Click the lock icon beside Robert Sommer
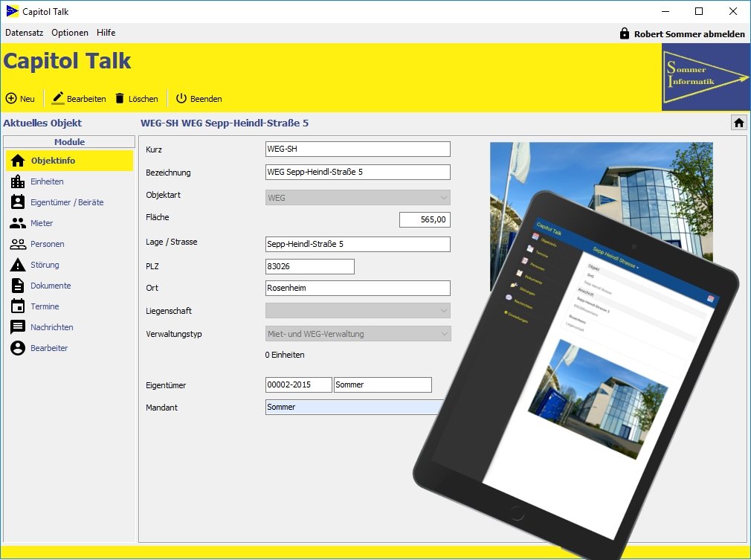Viewport: 751px width, 560px height. point(624,33)
